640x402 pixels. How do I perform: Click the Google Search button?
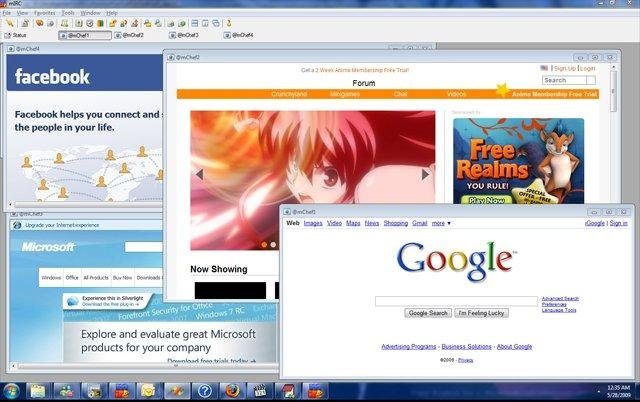click(428, 313)
